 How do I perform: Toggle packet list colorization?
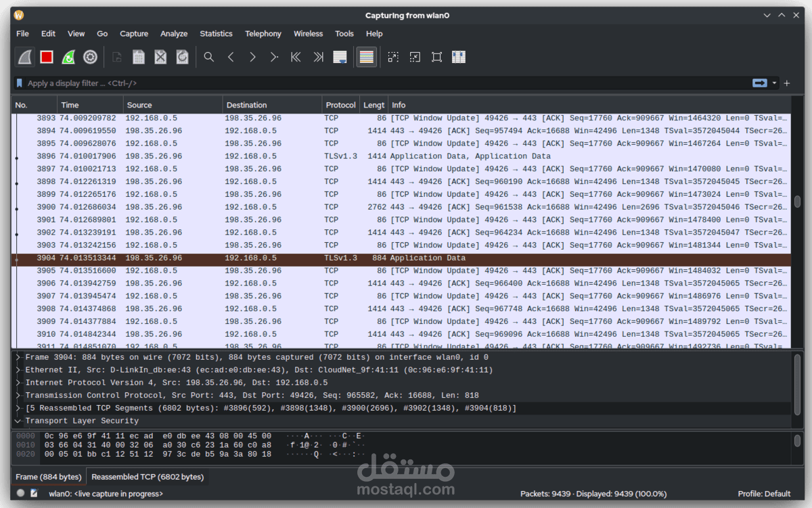pyautogui.click(x=366, y=57)
